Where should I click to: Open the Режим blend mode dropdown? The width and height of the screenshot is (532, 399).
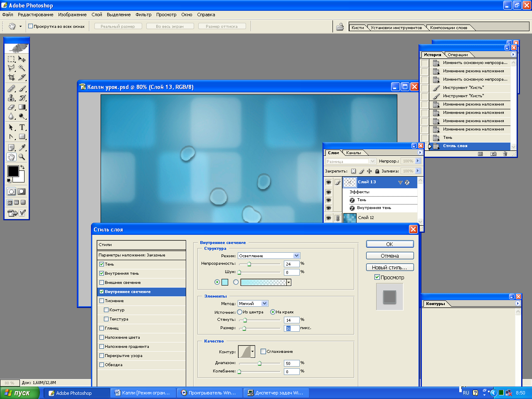click(296, 256)
